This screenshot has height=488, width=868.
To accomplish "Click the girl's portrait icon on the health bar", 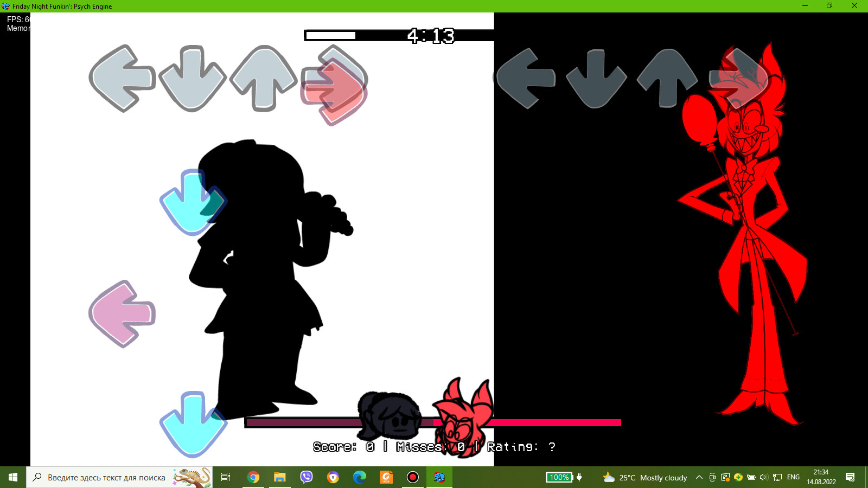I will click(x=388, y=418).
